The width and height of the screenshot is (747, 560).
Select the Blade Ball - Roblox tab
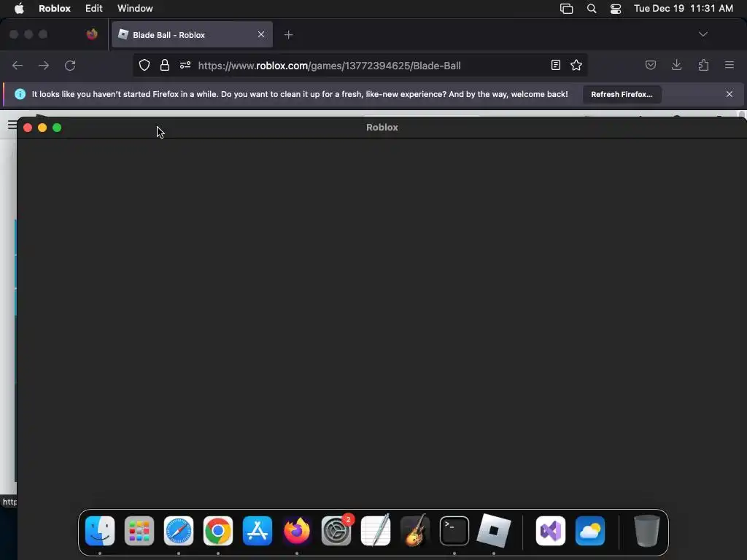point(192,35)
